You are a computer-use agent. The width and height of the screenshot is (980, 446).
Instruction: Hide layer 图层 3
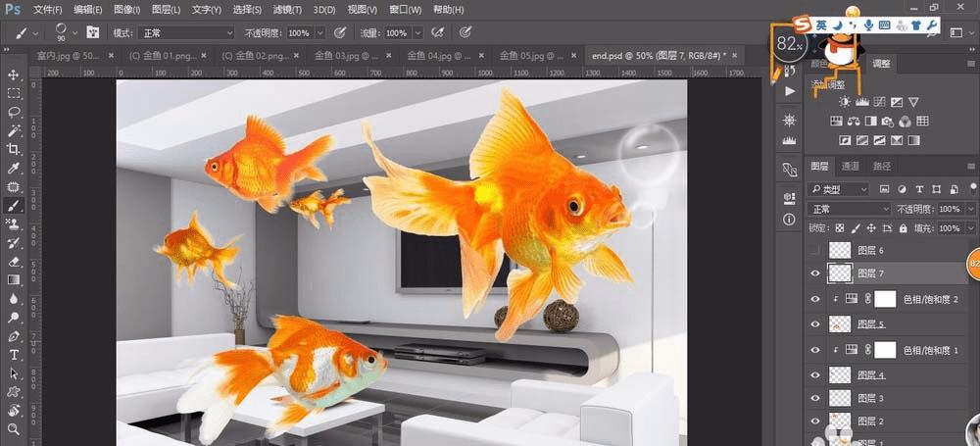pos(815,398)
